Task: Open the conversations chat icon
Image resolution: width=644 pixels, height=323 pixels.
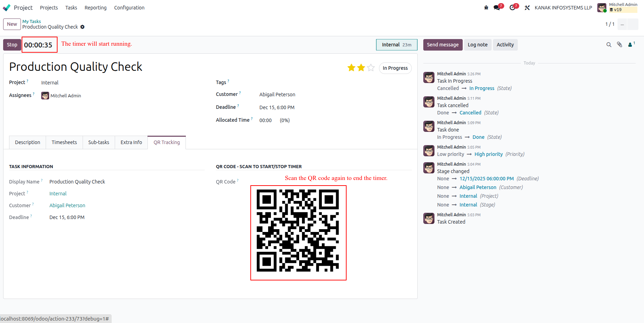Action: (x=497, y=8)
